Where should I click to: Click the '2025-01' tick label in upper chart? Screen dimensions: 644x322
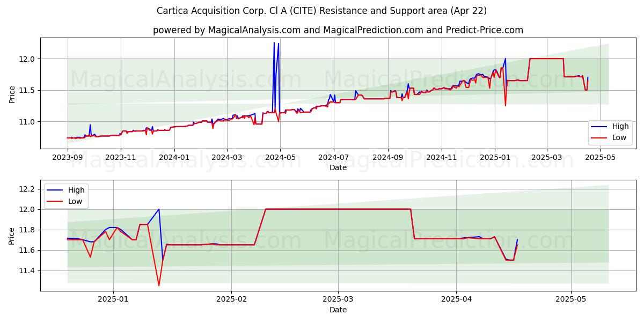[494, 158]
